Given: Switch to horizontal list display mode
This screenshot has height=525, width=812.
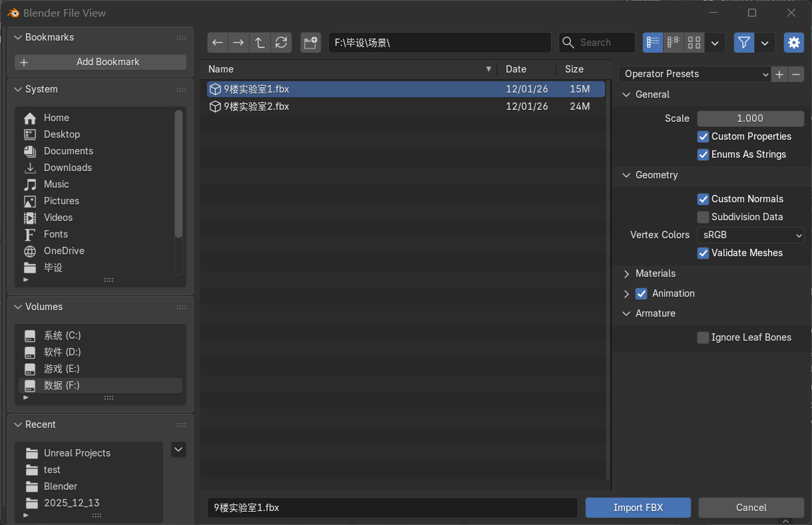Looking at the screenshot, I should (x=674, y=43).
